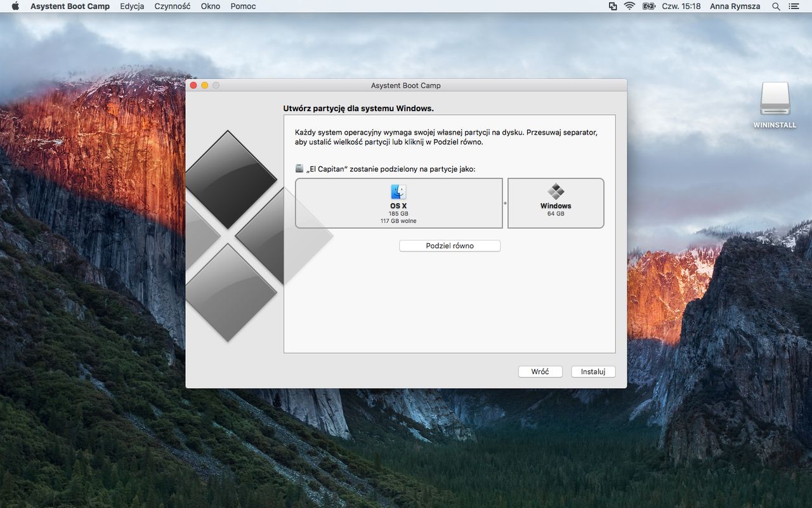Open the Notification Center list icon
The height and width of the screenshot is (508, 812).
click(x=794, y=6)
